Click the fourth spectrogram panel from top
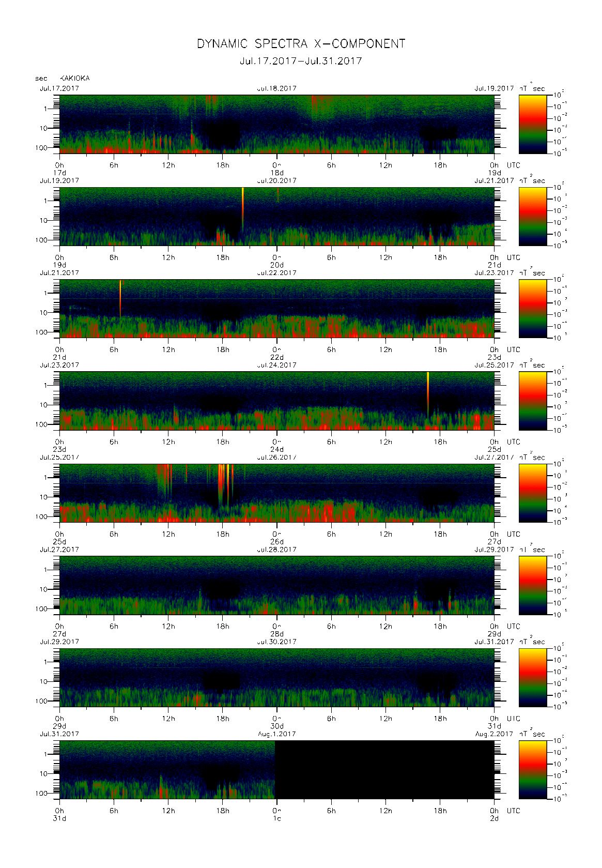The image size is (602, 868). point(276,401)
